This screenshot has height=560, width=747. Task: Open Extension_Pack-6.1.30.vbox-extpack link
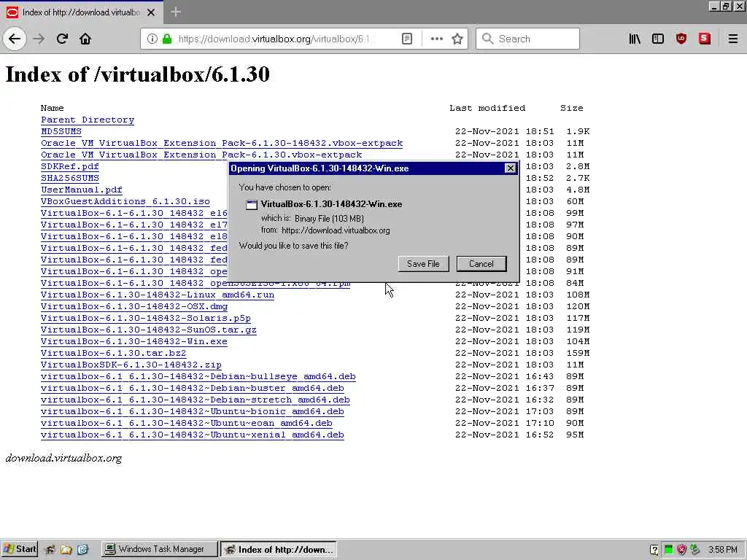point(201,155)
